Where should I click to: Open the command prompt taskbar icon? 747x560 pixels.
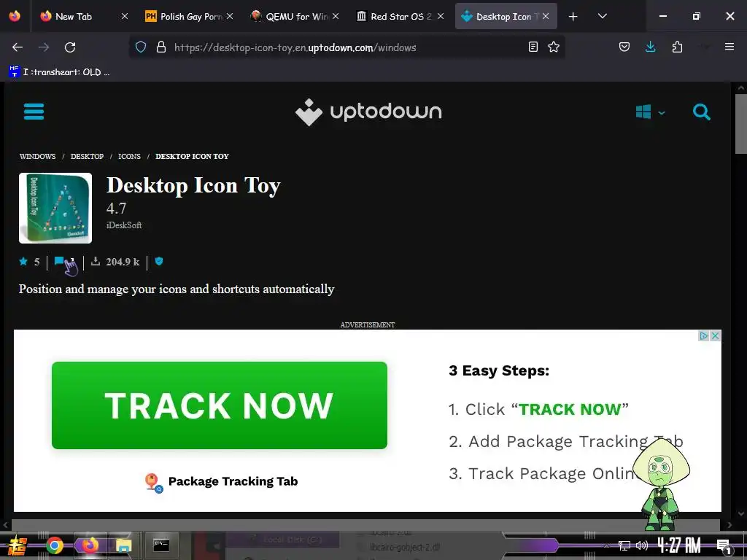tap(161, 545)
